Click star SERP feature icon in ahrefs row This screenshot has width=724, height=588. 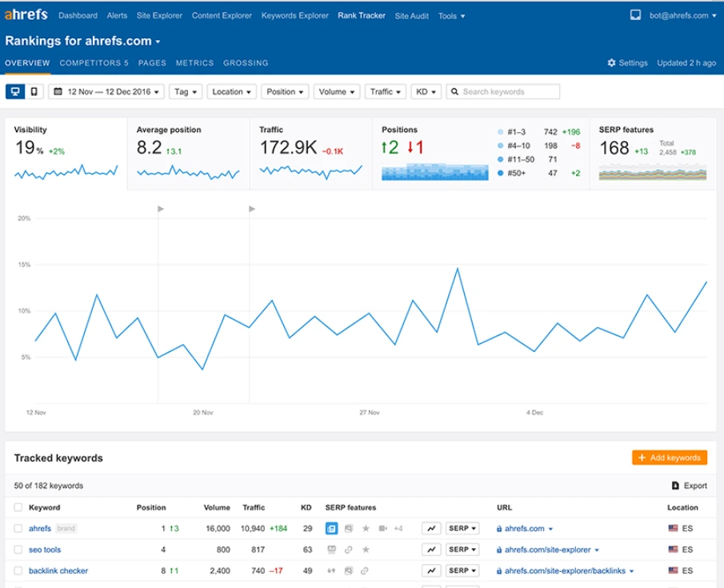click(366, 529)
